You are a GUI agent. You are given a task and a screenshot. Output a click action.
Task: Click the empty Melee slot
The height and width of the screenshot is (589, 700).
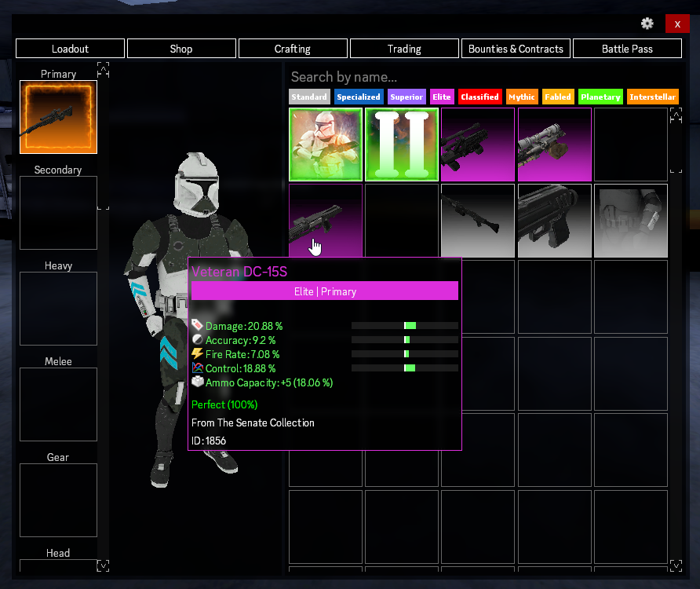(x=59, y=404)
